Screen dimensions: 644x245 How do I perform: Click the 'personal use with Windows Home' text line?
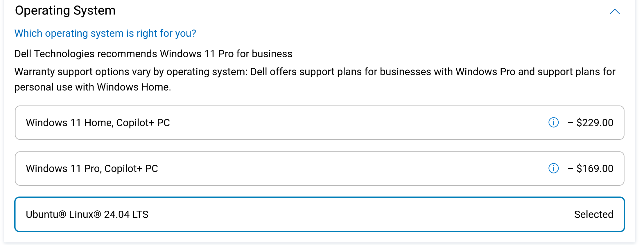93,87
